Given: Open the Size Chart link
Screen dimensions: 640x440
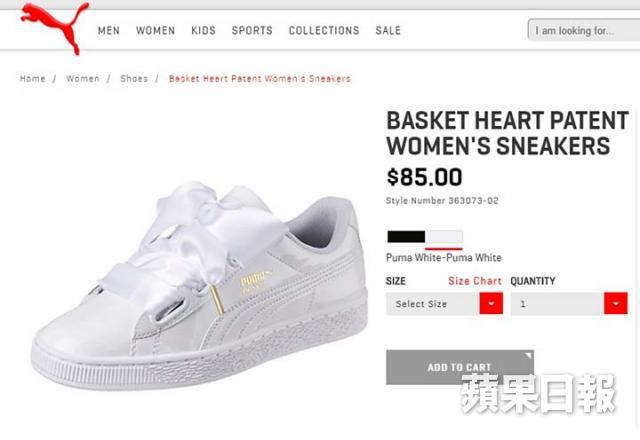Looking at the screenshot, I should (475, 281).
